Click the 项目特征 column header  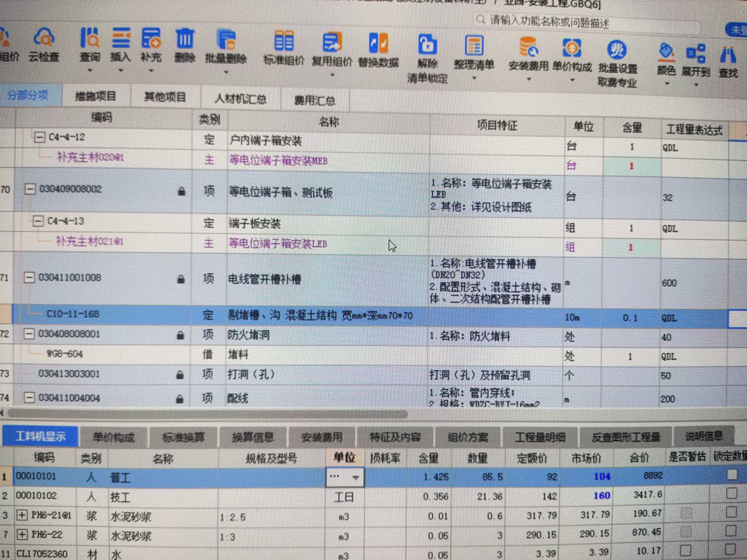497,125
